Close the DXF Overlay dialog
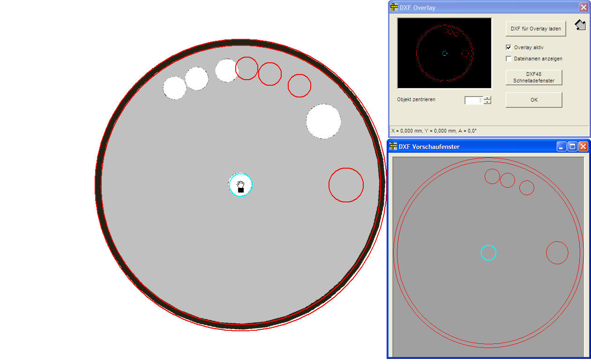The image size is (591, 364). pos(583,7)
